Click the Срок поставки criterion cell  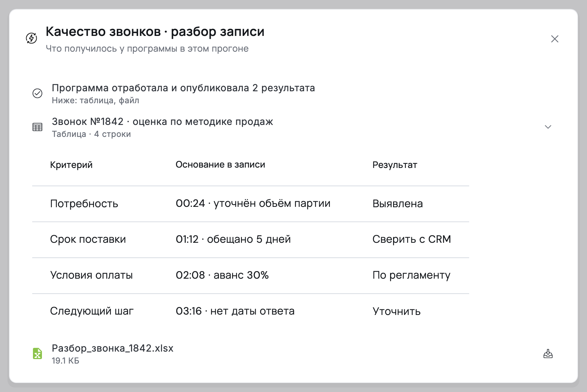point(88,239)
